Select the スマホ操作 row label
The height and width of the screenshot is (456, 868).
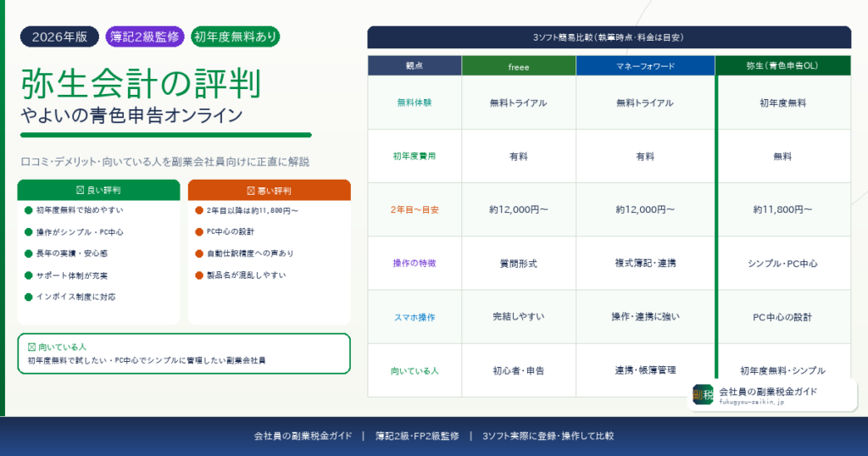coord(414,317)
